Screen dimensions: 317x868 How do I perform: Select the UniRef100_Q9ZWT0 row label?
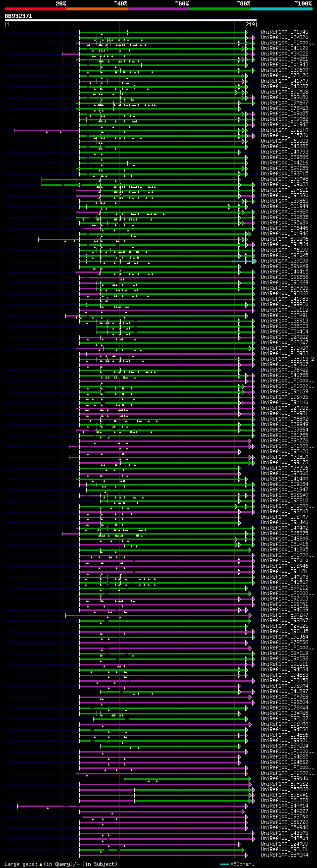click(284, 130)
